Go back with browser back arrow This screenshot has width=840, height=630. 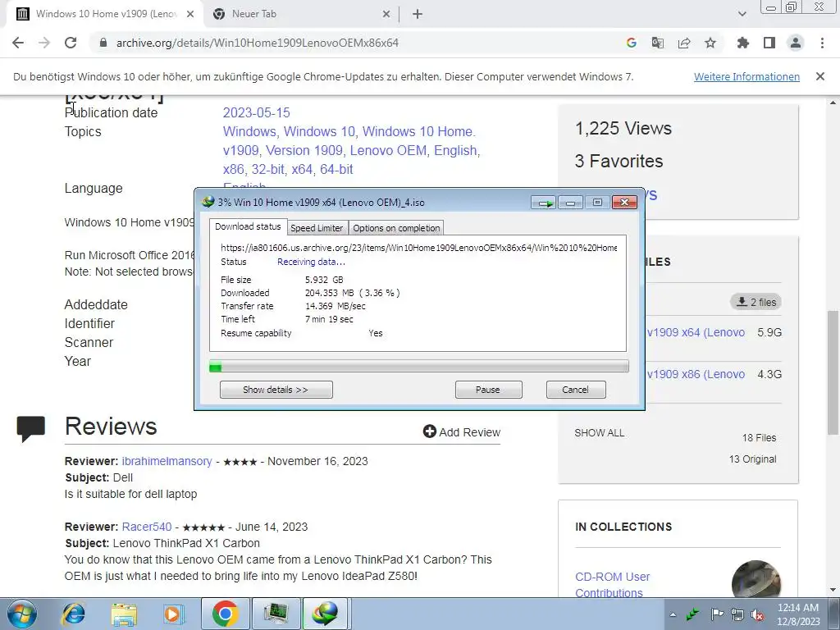tap(18, 43)
